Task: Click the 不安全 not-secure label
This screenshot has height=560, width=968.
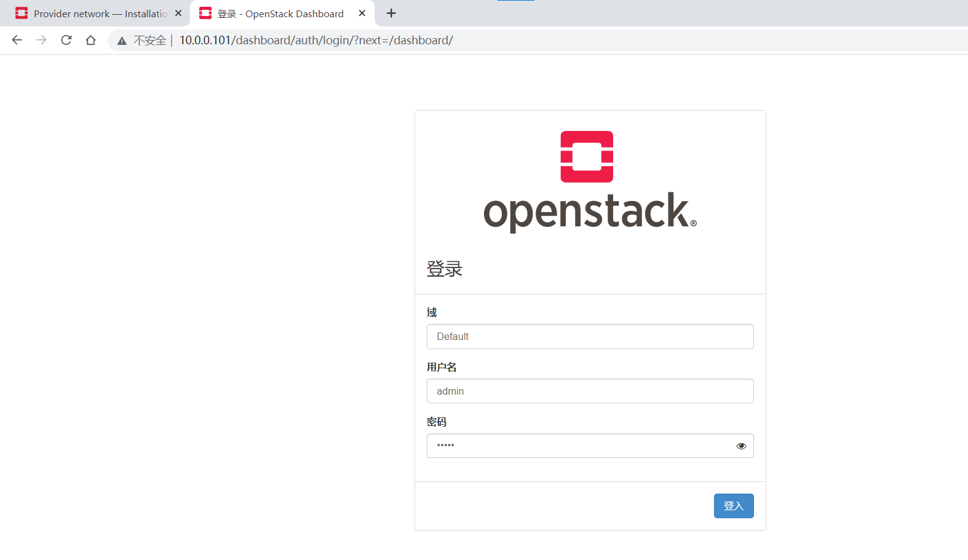Action: pos(150,41)
